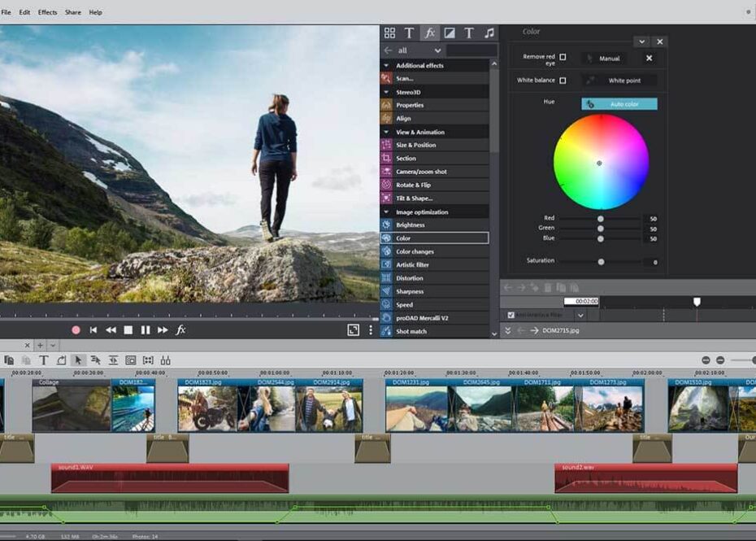Viewport: 756px width, 541px height.
Task: Enable the Remove red eye checkbox
Action: click(x=563, y=57)
